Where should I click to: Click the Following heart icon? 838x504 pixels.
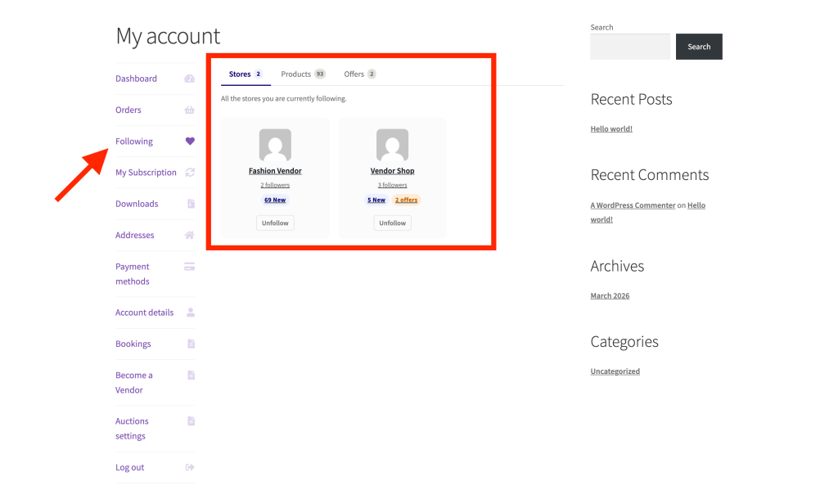(190, 141)
